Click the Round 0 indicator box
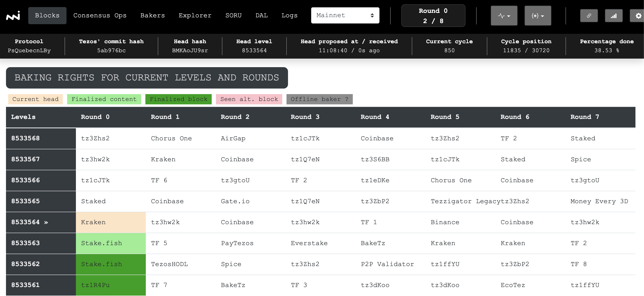This screenshot has width=644, height=296. [x=433, y=16]
